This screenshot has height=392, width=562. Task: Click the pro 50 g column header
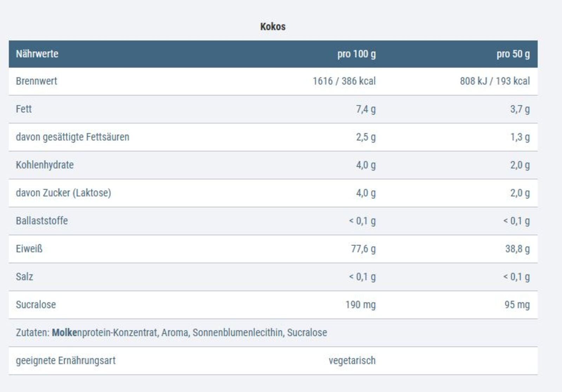[x=513, y=54]
